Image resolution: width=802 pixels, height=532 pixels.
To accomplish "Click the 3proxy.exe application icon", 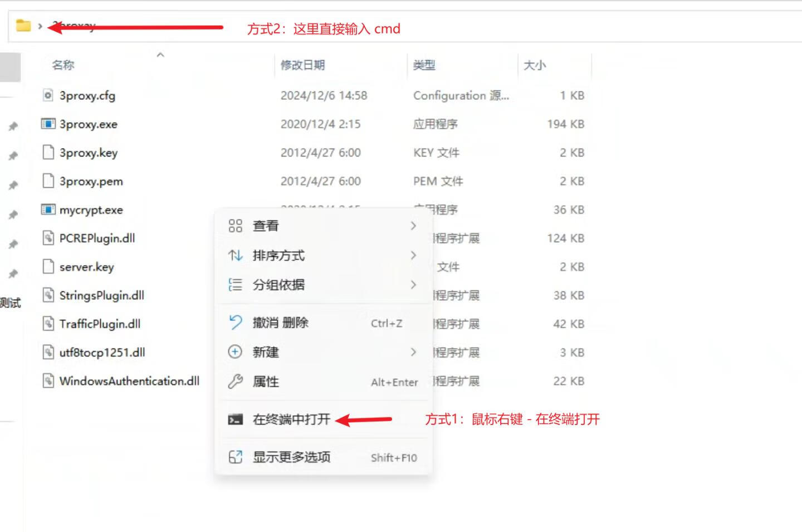I will (48, 124).
